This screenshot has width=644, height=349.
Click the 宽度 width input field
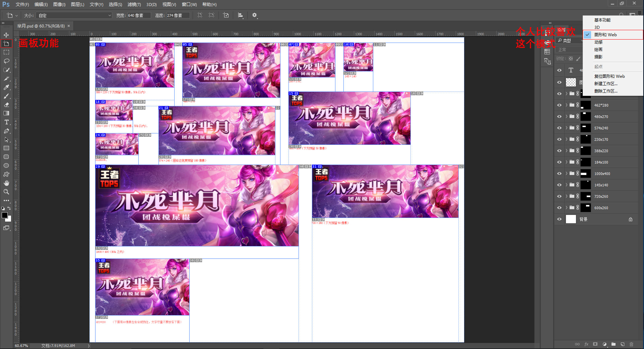139,15
